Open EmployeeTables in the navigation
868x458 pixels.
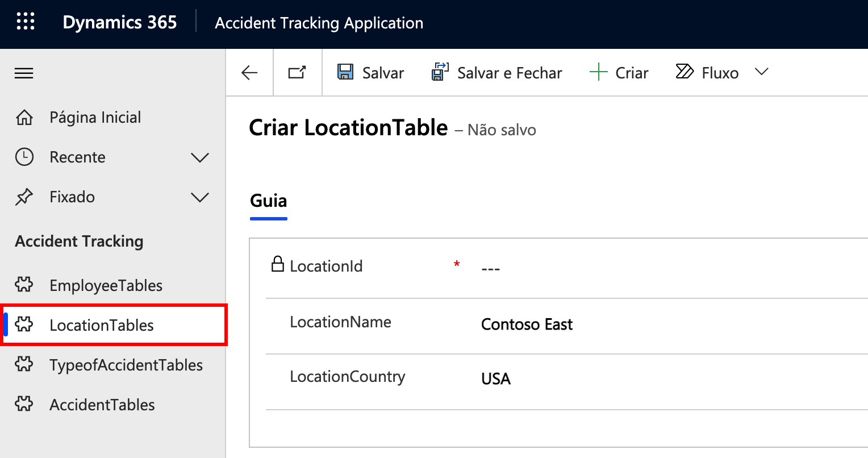coord(106,285)
